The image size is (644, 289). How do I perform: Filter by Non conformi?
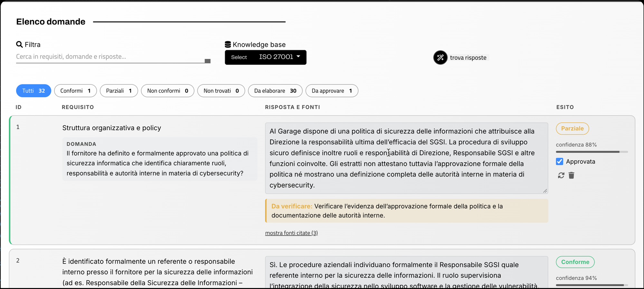[x=167, y=91]
